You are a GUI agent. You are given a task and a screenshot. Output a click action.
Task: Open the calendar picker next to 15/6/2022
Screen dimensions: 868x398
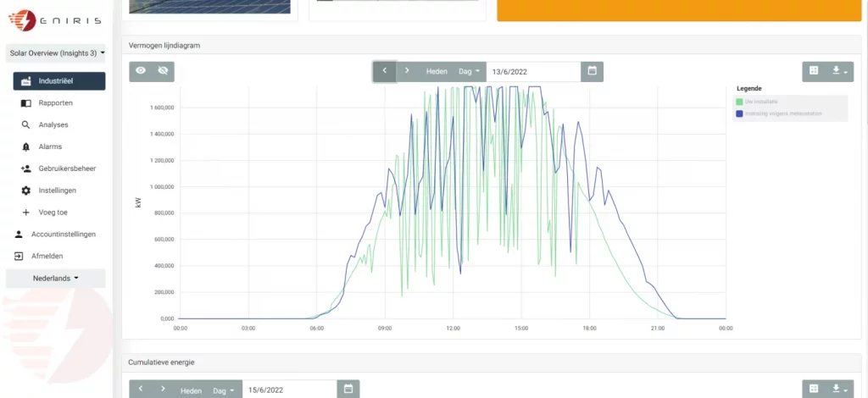(348, 390)
